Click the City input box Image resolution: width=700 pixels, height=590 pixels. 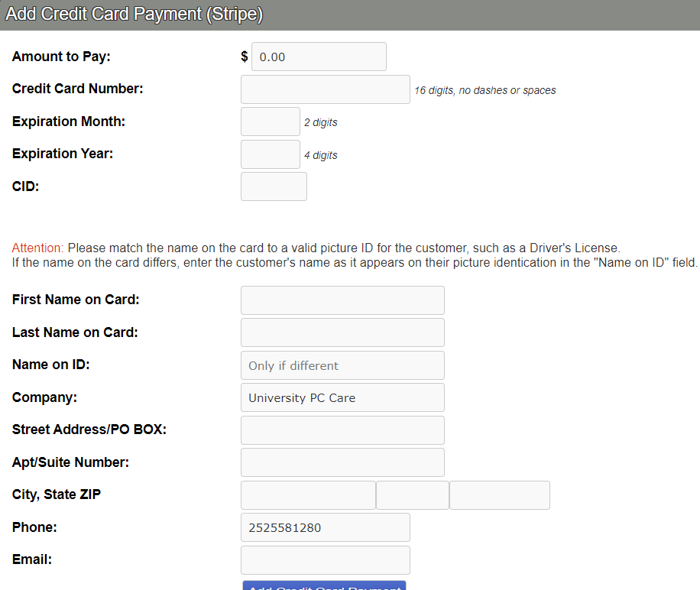(308, 495)
